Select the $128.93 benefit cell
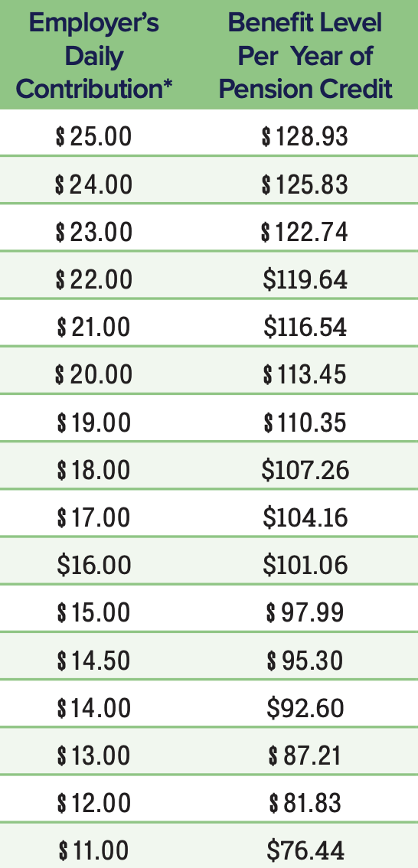 (305, 136)
